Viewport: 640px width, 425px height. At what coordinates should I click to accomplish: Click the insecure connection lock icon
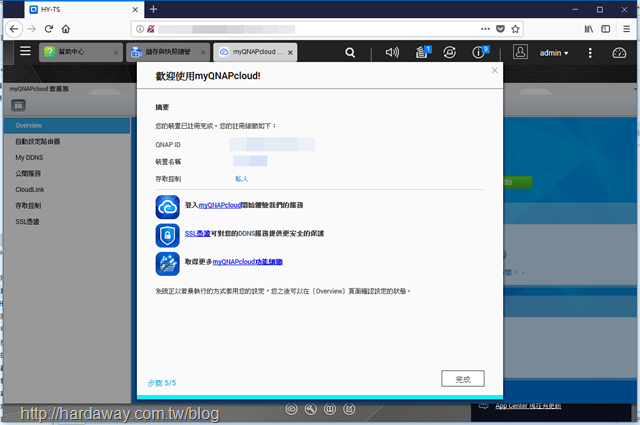[x=151, y=29]
